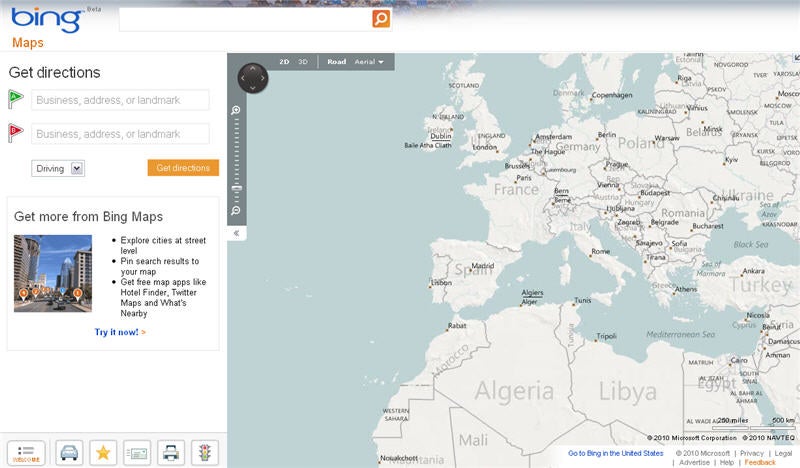Click the Bing logo

[46, 20]
